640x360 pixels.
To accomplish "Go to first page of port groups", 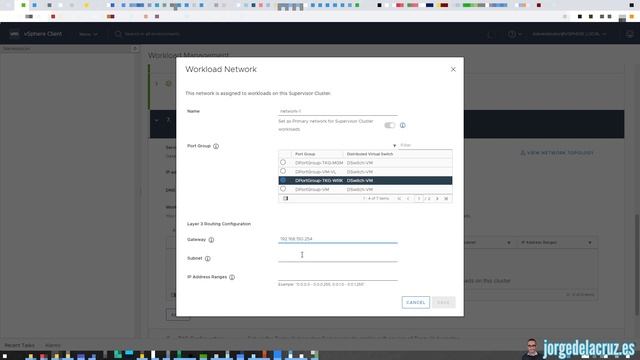I will click(x=399, y=199).
